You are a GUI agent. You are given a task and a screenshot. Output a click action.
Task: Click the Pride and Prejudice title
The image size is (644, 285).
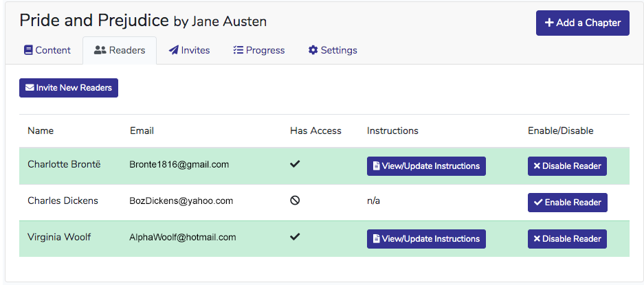pyautogui.click(x=93, y=21)
